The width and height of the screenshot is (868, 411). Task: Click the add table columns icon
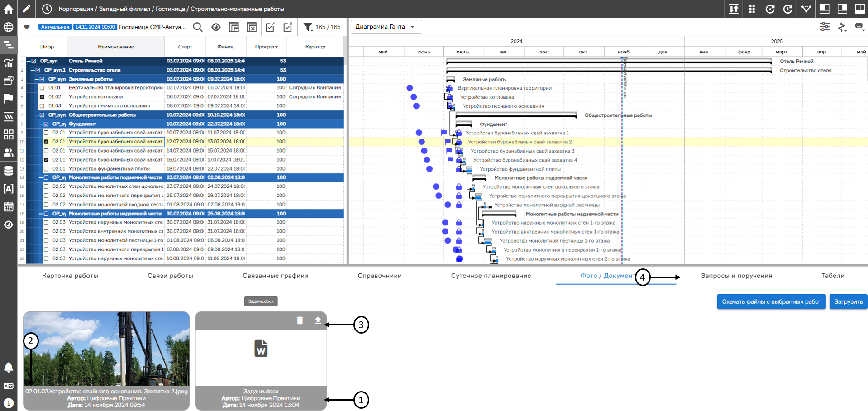234,27
